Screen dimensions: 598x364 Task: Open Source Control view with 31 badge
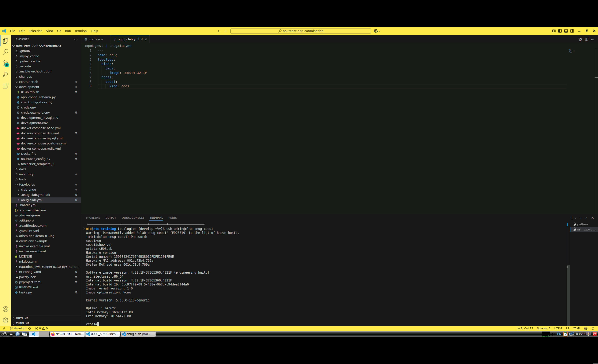click(6, 63)
